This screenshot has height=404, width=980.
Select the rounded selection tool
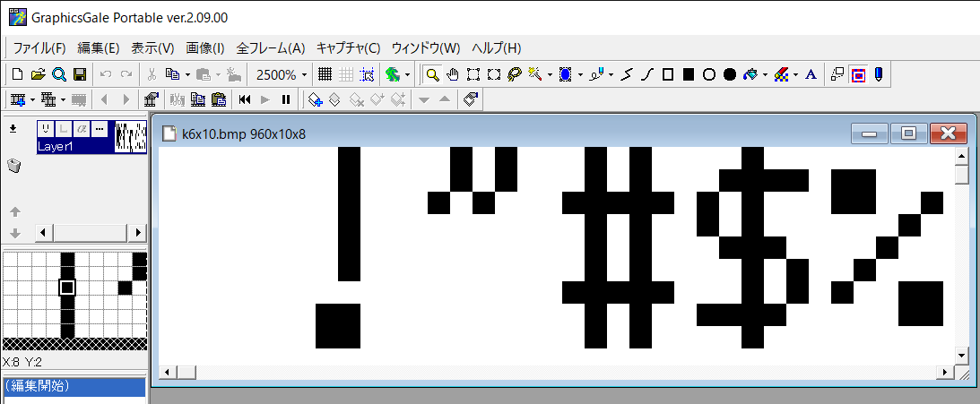point(494,75)
